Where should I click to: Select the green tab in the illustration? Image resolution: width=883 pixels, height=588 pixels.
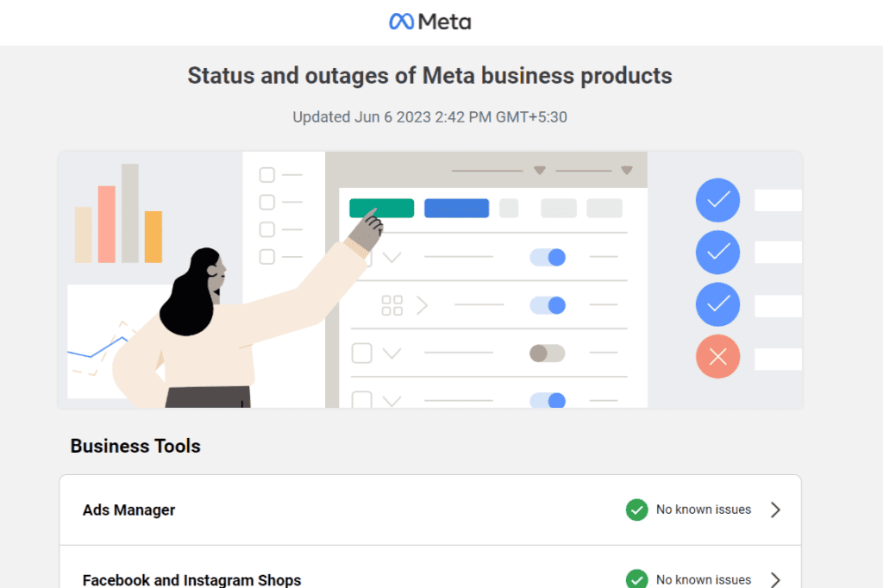tap(381, 209)
